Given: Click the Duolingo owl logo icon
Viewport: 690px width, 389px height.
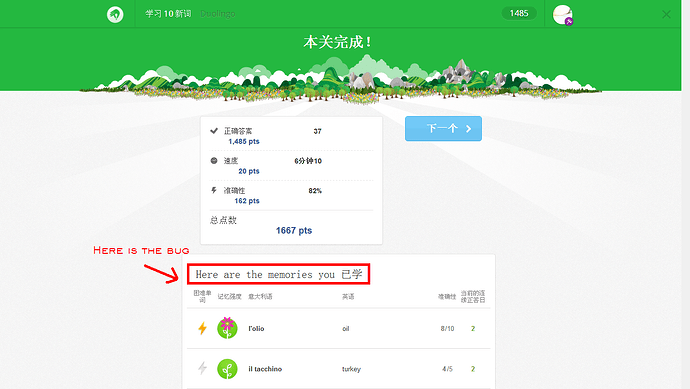Looking at the screenshot, I should pos(115,15).
